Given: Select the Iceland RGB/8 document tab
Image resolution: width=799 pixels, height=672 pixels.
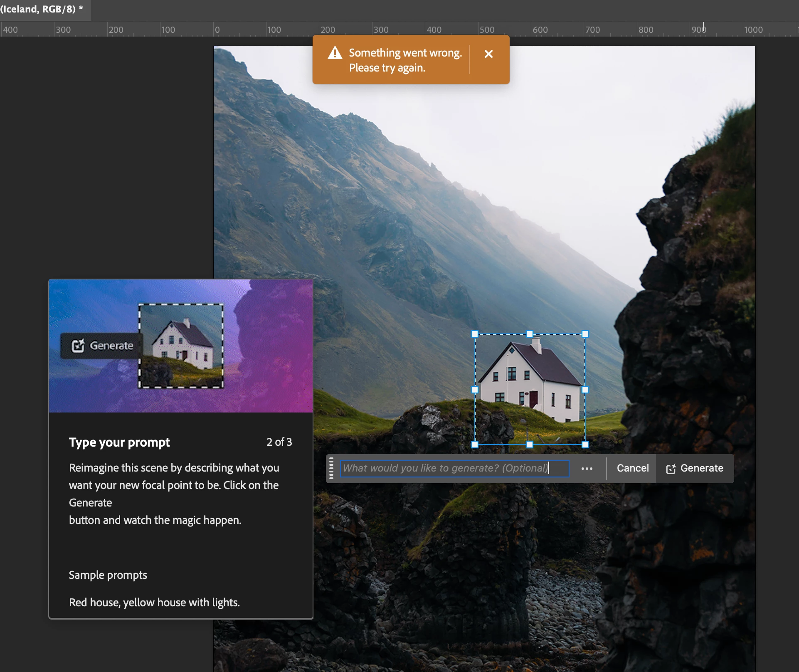Looking at the screenshot, I should coord(42,9).
